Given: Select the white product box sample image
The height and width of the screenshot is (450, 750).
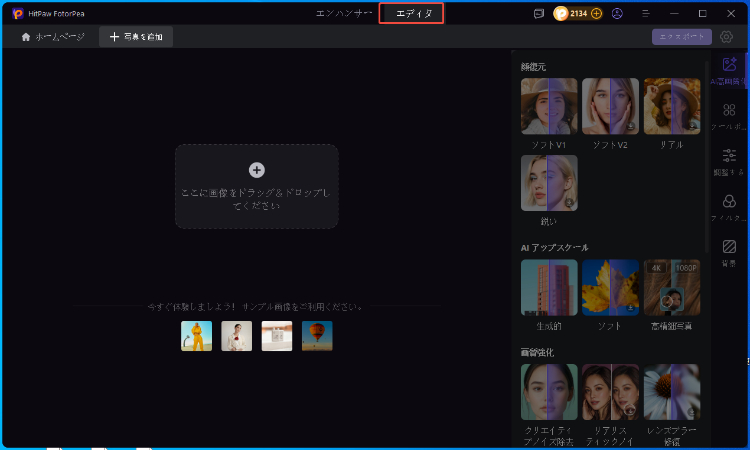Looking at the screenshot, I should tap(277, 336).
